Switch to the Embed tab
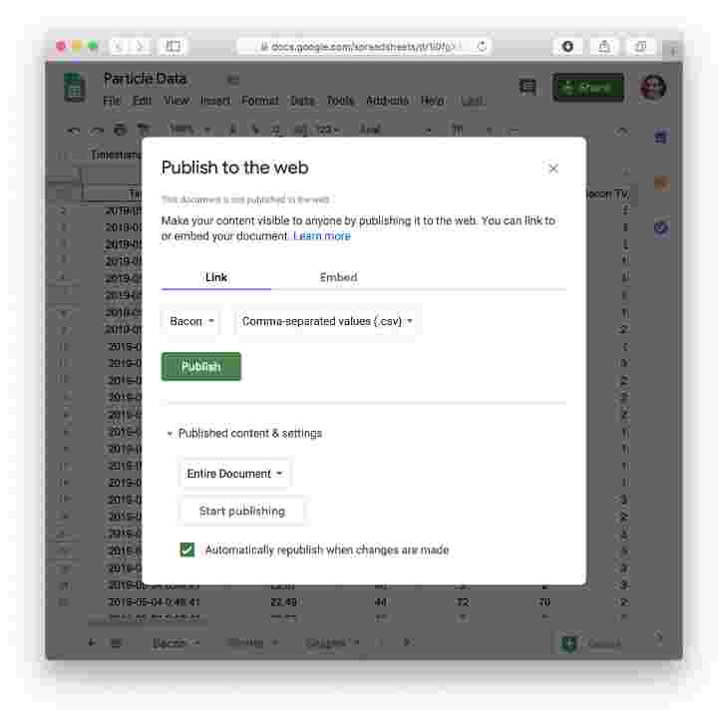 pos(338,277)
